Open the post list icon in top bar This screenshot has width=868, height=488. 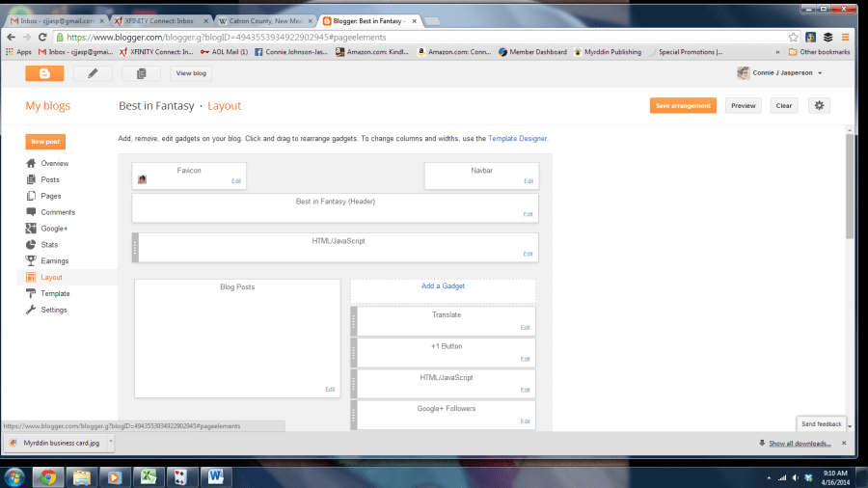point(141,73)
